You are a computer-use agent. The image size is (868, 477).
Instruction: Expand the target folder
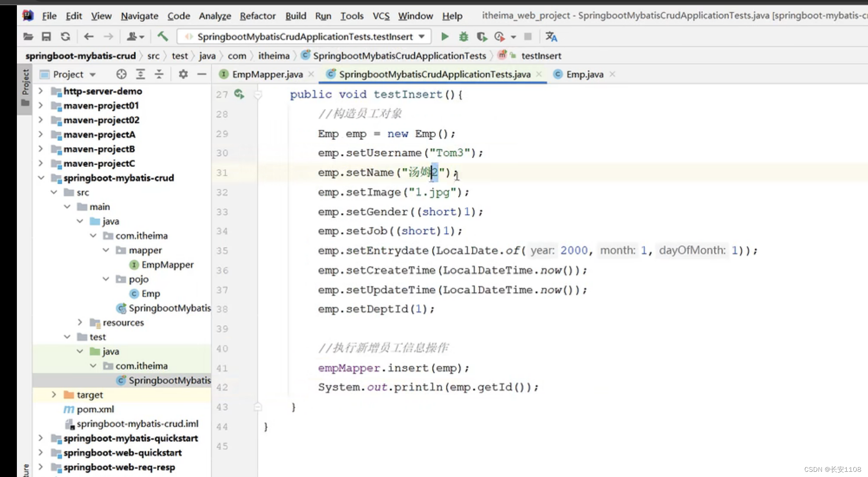(x=54, y=395)
